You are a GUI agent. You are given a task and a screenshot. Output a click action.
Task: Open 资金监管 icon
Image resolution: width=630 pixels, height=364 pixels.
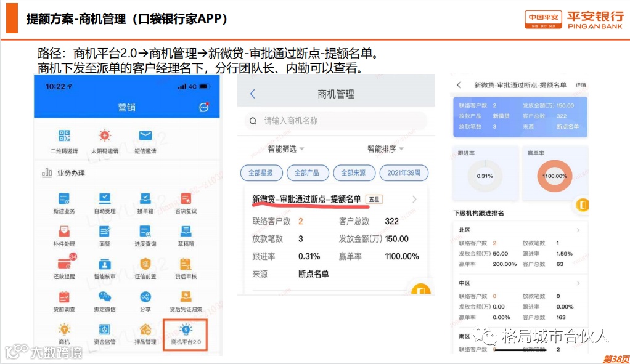click(104, 330)
